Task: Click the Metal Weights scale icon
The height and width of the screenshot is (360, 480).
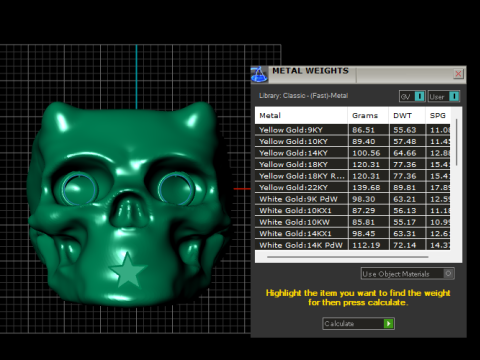Action: coord(259,74)
